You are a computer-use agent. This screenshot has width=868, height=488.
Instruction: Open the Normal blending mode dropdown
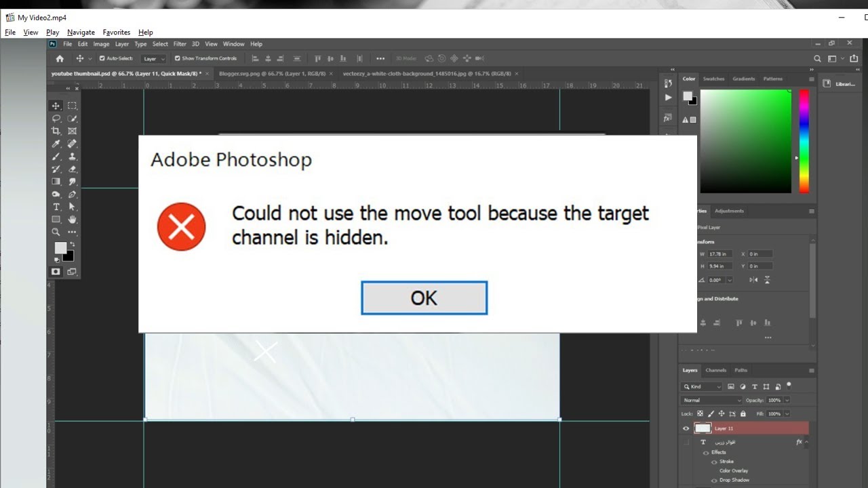(x=711, y=400)
